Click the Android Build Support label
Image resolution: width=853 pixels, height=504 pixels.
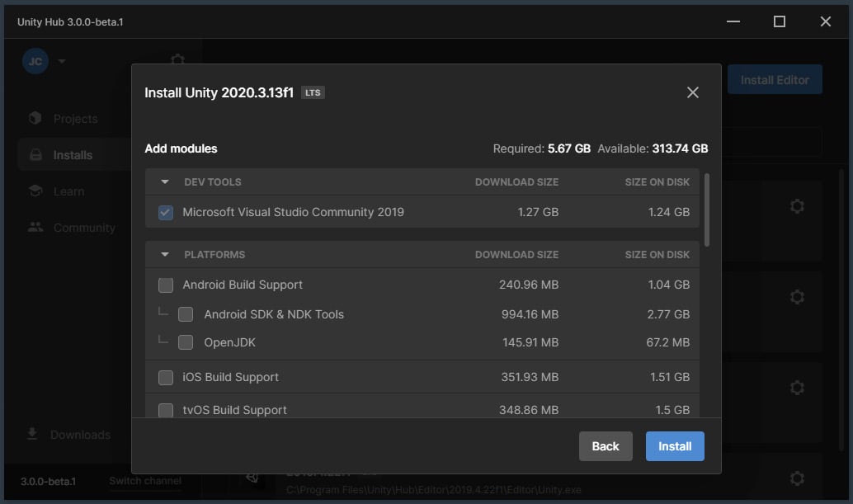tap(243, 285)
